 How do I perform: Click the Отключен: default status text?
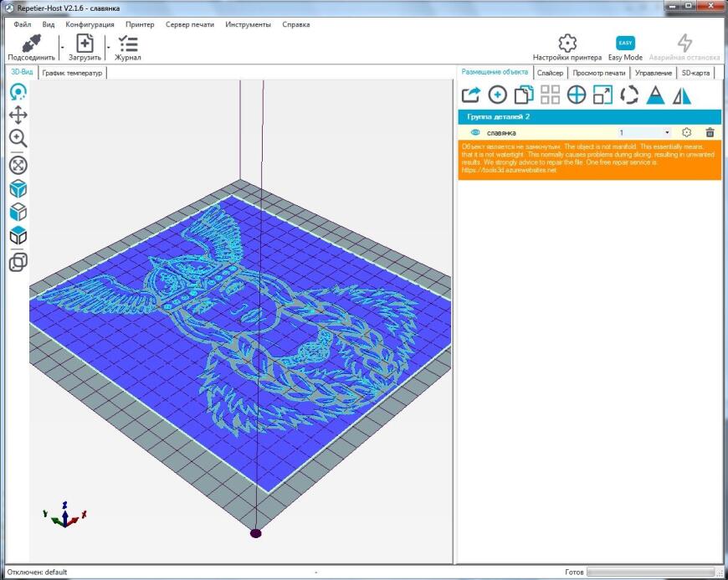point(37,572)
